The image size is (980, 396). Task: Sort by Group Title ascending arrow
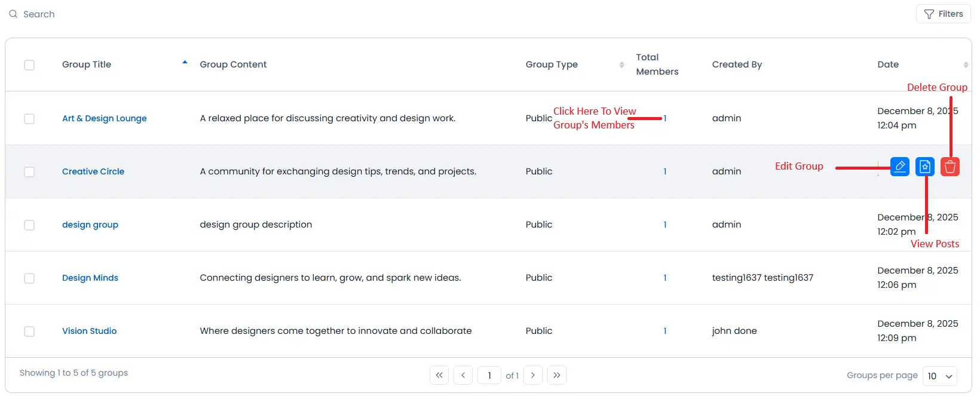pos(185,63)
